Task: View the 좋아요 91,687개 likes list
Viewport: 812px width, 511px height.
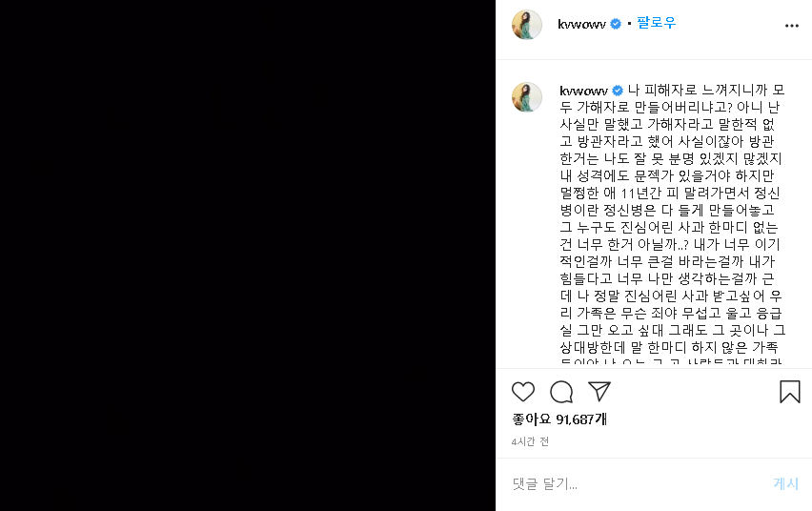Action: [x=559, y=419]
